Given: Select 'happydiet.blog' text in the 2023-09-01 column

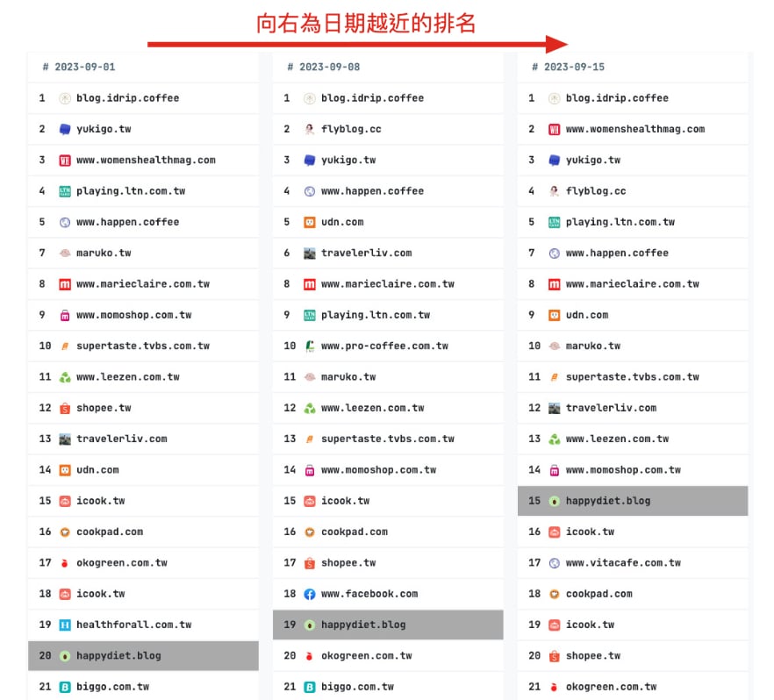Looking at the screenshot, I should pos(119,656).
